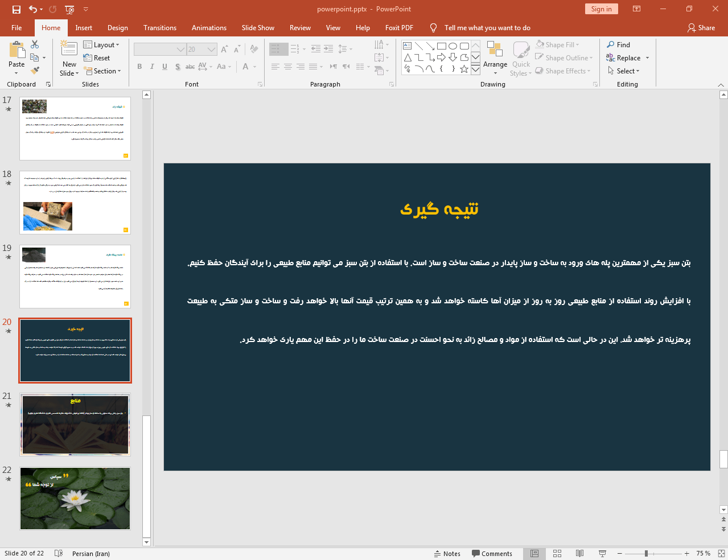Decrease list indent level
The width and height of the screenshot is (728, 560).
[316, 49]
